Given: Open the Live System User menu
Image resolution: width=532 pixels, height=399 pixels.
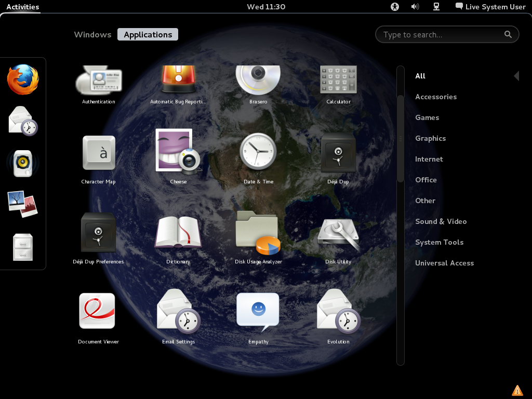Looking at the screenshot, I should [x=490, y=6].
